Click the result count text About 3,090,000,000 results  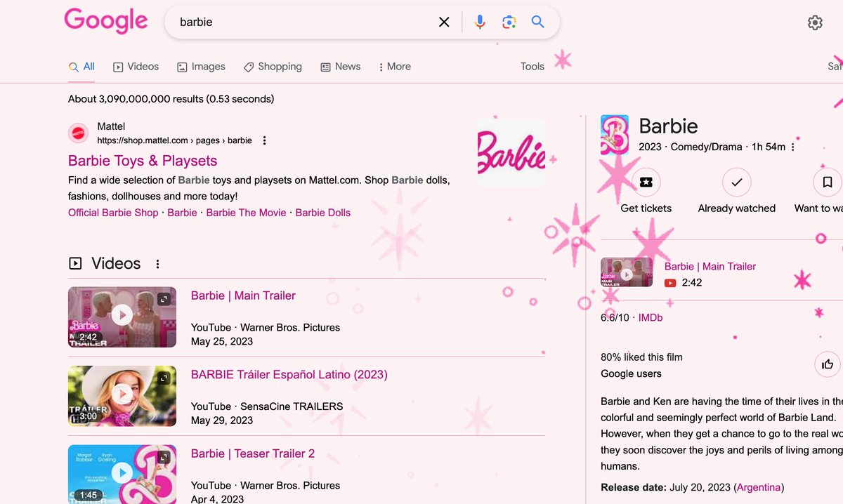171,99
